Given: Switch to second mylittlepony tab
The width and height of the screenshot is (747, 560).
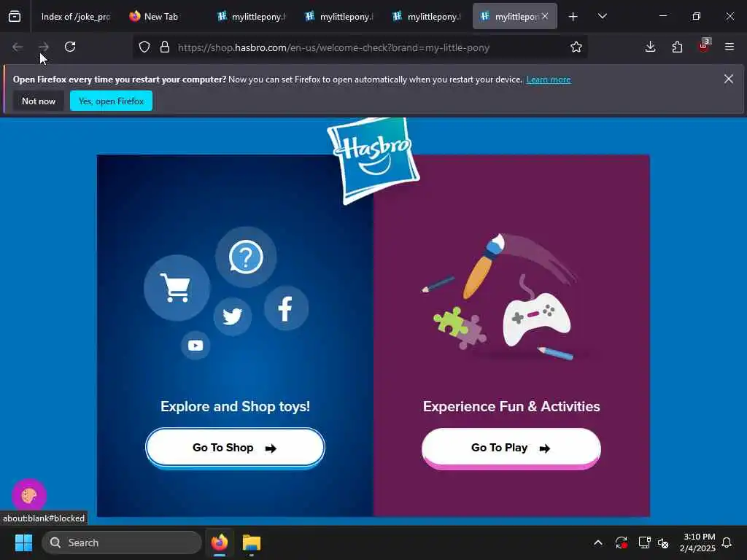Looking at the screenshot, I should (339, 17).
